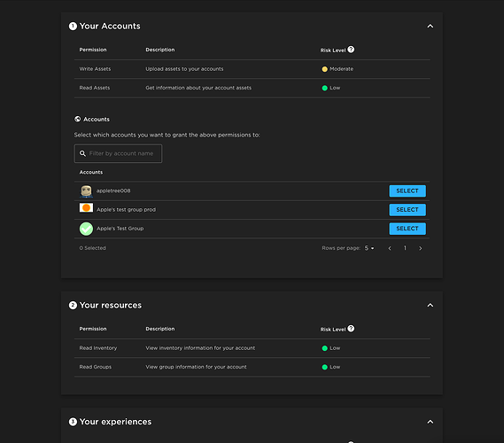Click the Risk Level help icon in Your Accounts
Screen dimensions: 504x443
(351, 50)
